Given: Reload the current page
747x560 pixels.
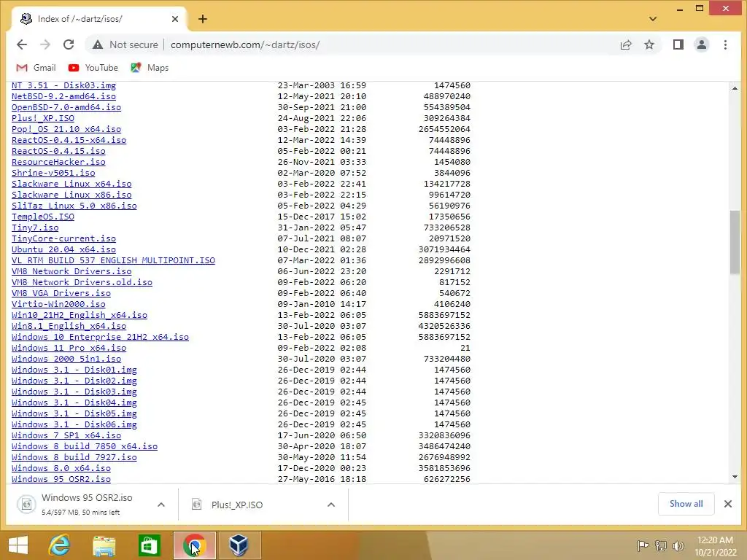Looking at the screenshot, I should (69, 44).
